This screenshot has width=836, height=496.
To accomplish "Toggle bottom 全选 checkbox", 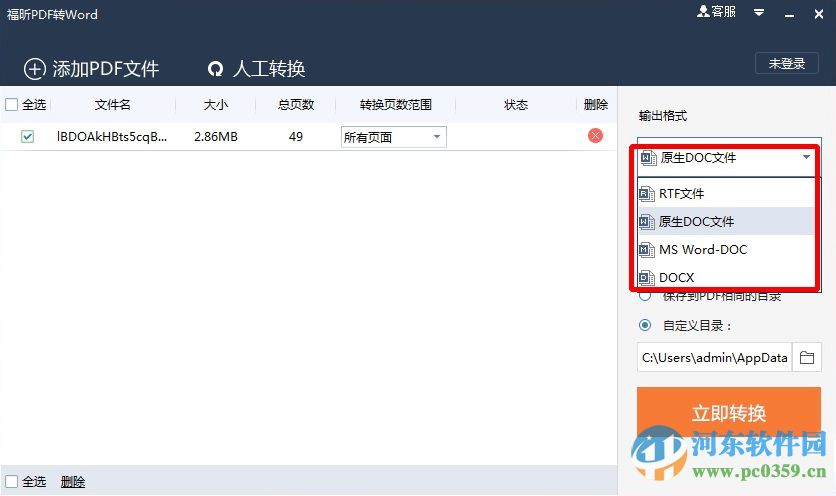I will pyautogui.click(x=11, y=482).
